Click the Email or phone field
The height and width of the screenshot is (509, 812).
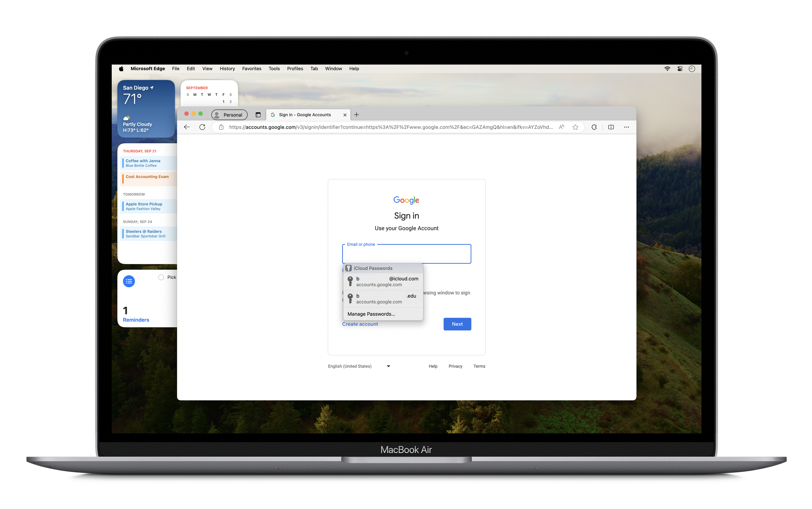(406, 254)
